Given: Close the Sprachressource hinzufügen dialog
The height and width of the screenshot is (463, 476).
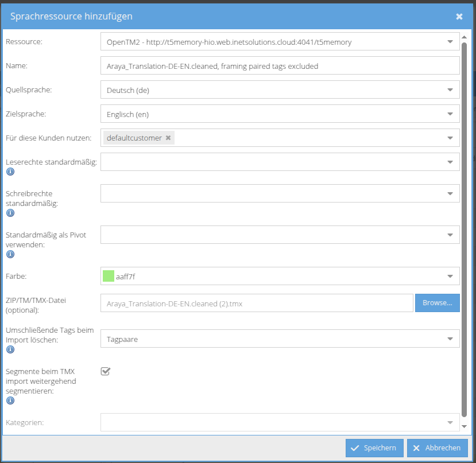Looking at the screenshot, I should pyautogui.click(x=459, y=17).
